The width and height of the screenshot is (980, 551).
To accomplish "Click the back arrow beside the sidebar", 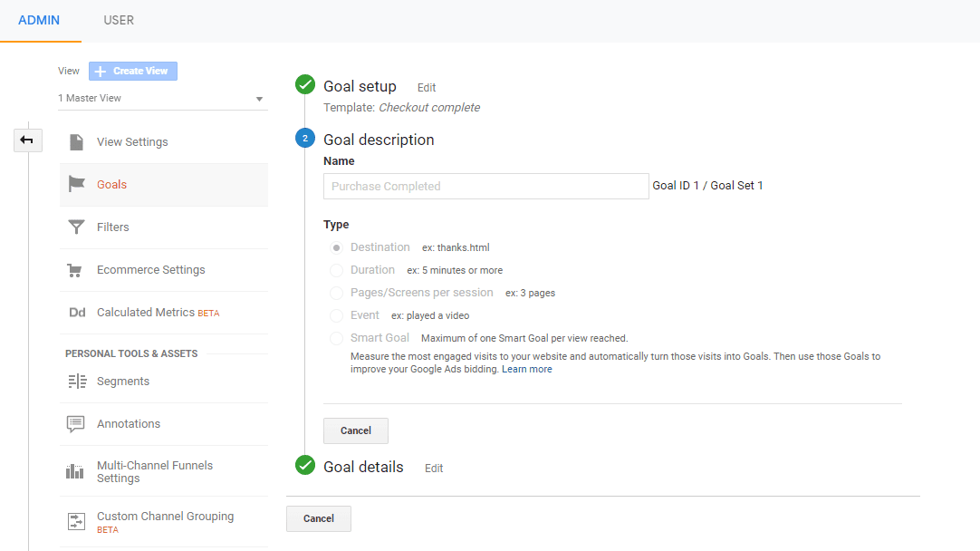I will point(27,140).
